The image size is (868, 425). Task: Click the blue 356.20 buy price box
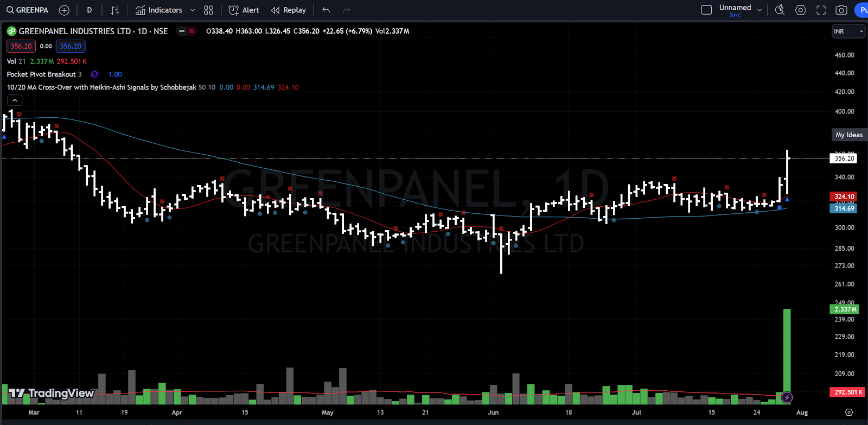[x=71, y=46]
